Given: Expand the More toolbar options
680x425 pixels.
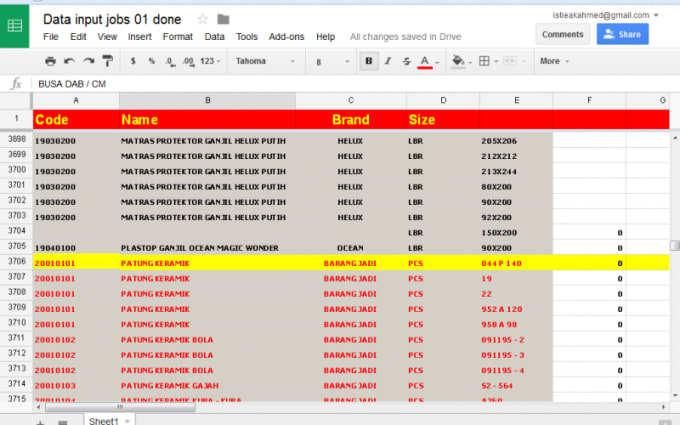Looking at the screenshot, I should pyautogui.click(x=552, y=61).
